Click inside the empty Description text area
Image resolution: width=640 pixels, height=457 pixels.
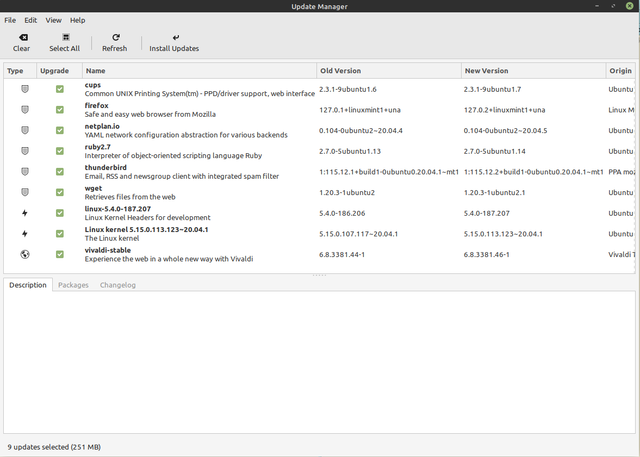pyautogui.click(x=319, y=362)
